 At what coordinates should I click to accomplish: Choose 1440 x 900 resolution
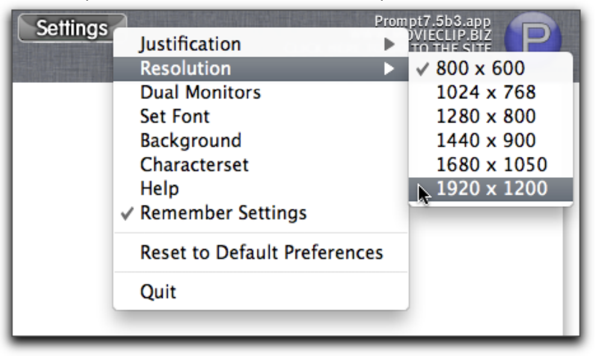[486, 141]
